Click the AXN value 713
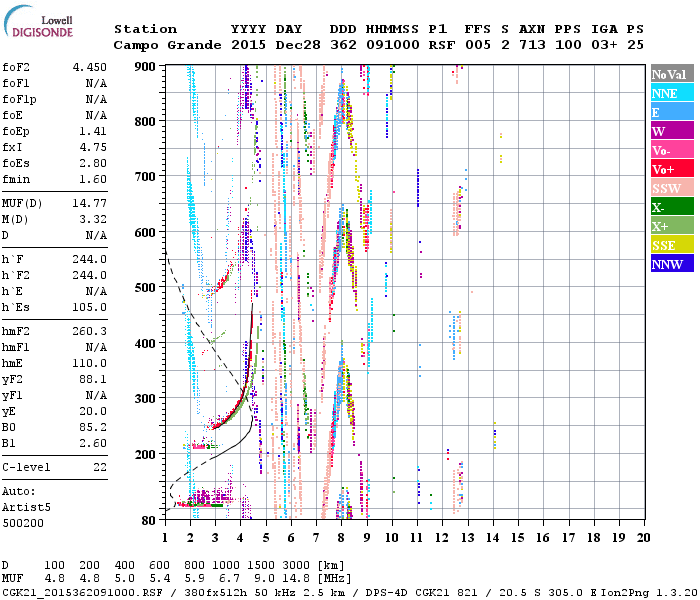This screenshot has width=700, height=600. tap(532, 45)
